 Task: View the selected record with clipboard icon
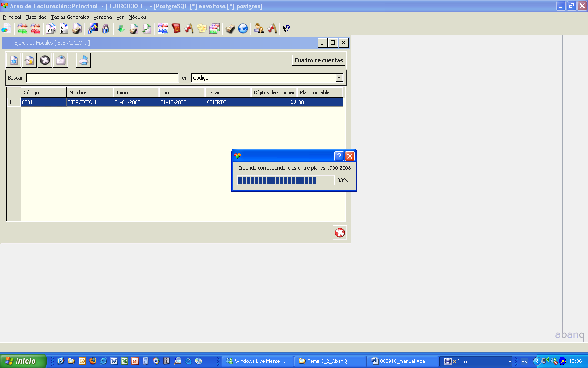(x=61, y=60)
